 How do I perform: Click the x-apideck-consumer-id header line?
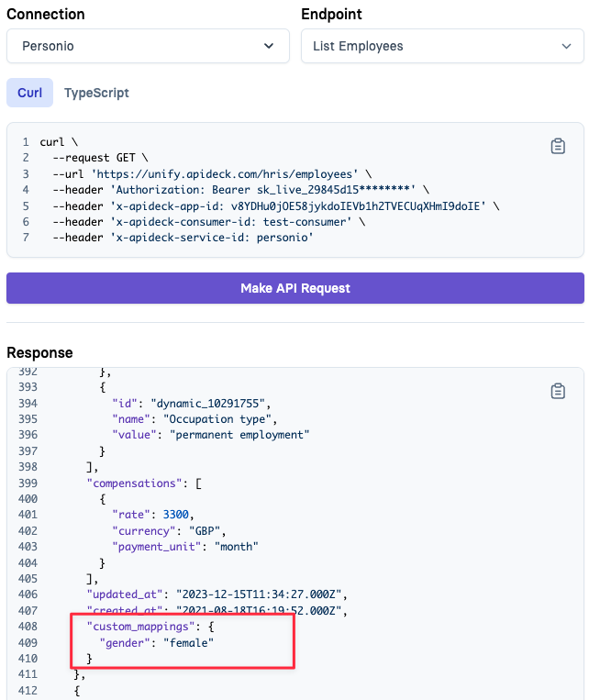point(208,222)
